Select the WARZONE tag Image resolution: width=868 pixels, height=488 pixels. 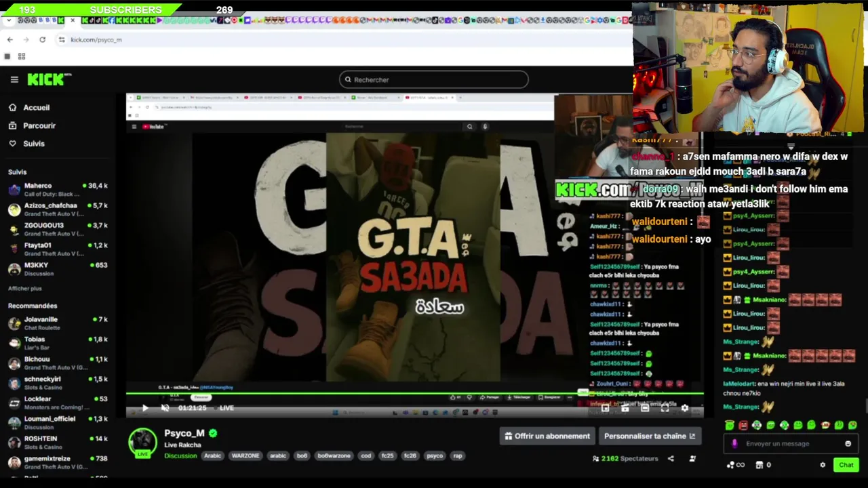(245, 455)
